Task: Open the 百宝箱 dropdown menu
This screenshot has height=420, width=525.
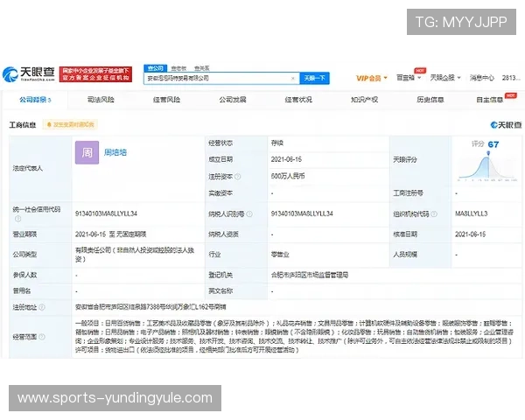Action: click(x=409, y=77)
